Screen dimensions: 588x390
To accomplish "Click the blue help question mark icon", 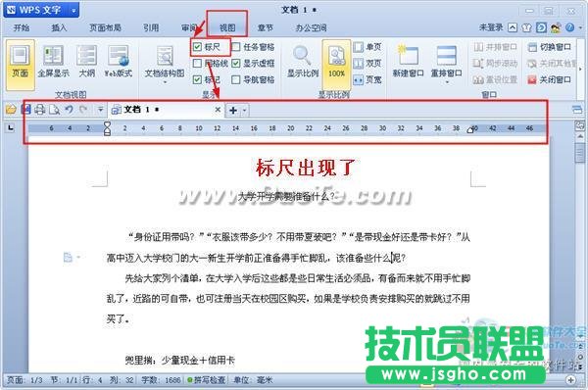I will 569,27.
